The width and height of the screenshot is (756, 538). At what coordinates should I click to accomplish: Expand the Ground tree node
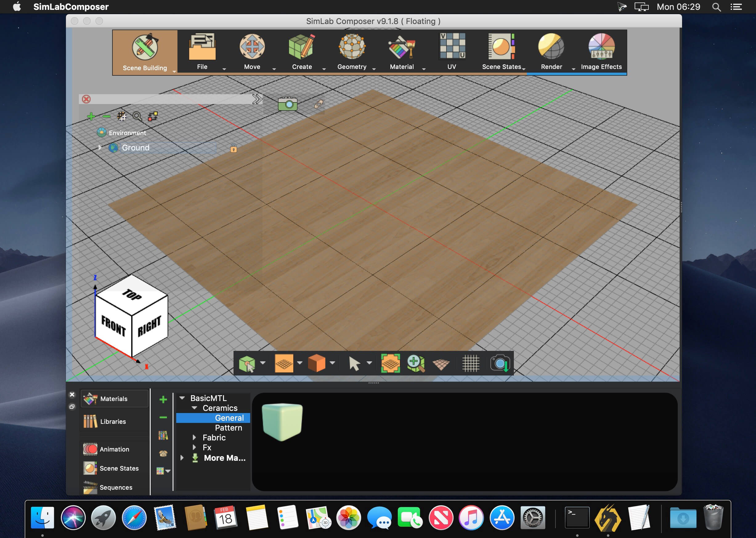pos(100,147)
